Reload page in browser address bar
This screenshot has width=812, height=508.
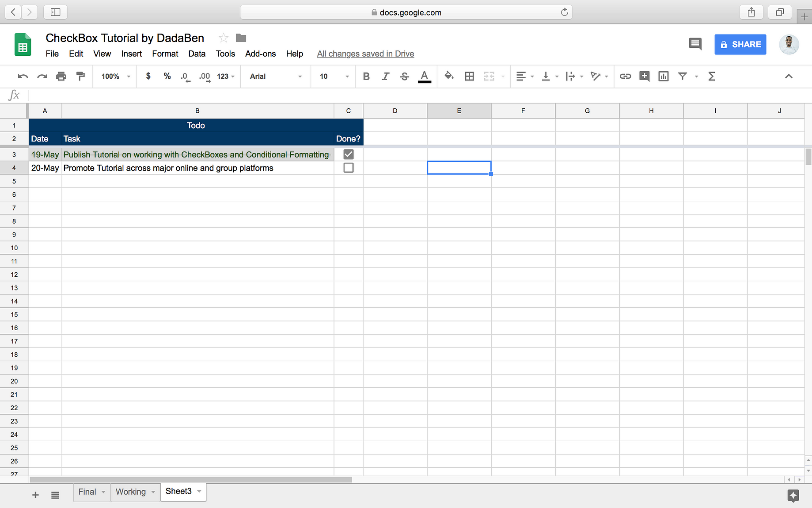(564, 12)
